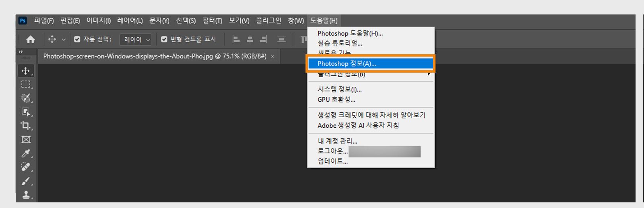The image size is (644, 208).
Task: Open the 이미지(I) menu
Action: coord(99,20)
